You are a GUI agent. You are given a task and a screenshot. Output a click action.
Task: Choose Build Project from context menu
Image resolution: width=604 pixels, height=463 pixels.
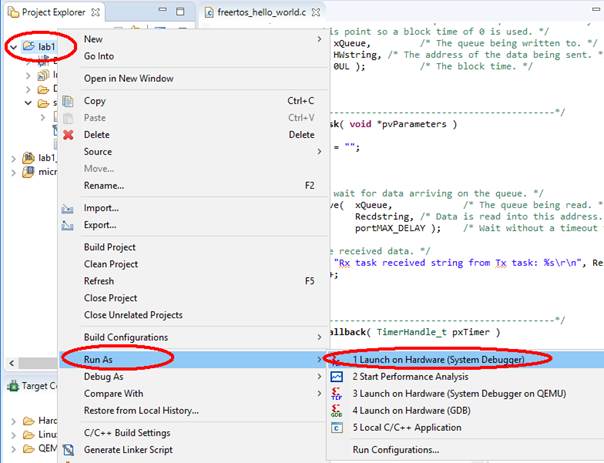(x=110, y=247)
